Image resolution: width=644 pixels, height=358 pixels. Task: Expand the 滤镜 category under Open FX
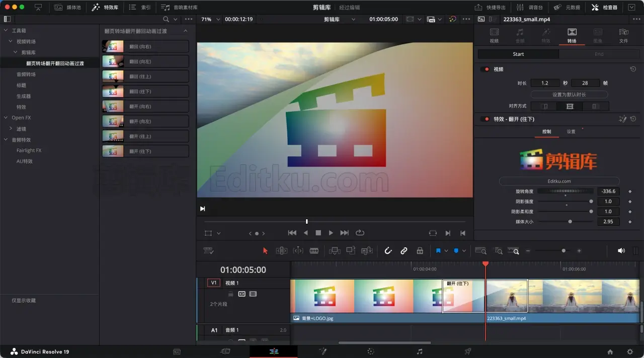pos(11,129)
